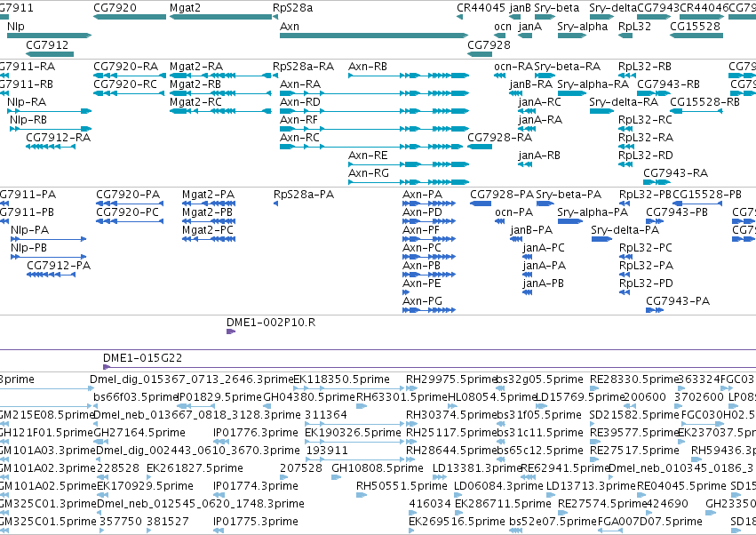The width and height of the screenshot is (756, 535).
Task: Select transcript RpS28a-RA
Action: pyautogui.click(x=303, y=67)
